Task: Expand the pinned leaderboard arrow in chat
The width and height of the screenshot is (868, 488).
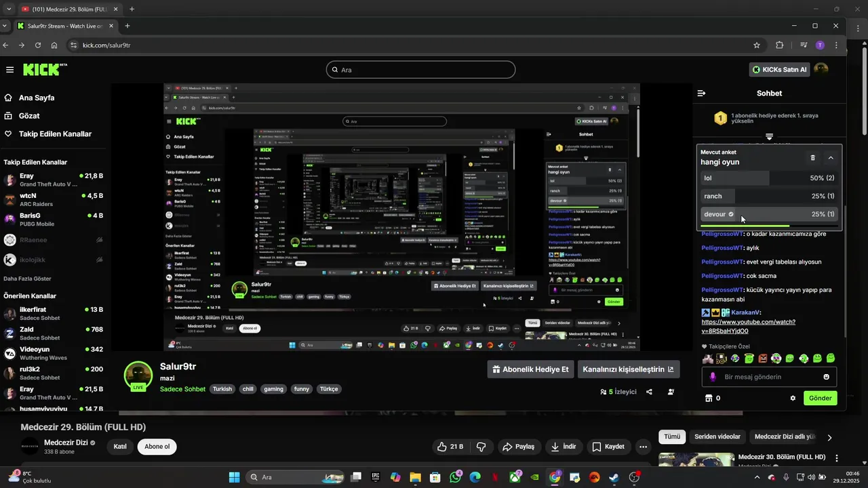Action: point(769,137)
